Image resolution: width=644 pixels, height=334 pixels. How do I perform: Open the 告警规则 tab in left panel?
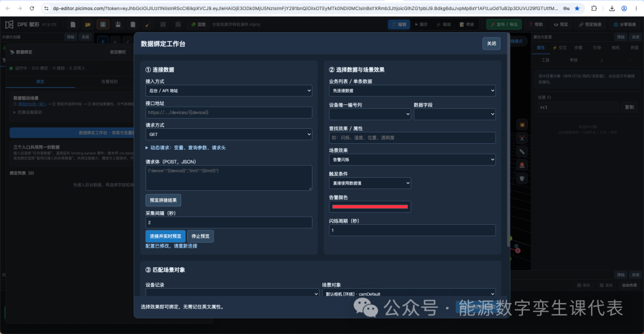pyautogui.click(x=109, y=81)
